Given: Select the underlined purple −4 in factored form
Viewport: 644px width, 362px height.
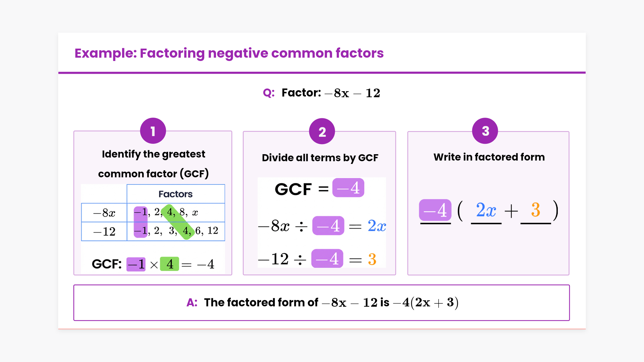Looking at the screenshot, I should pyautogui.click(x=435, y=210).
